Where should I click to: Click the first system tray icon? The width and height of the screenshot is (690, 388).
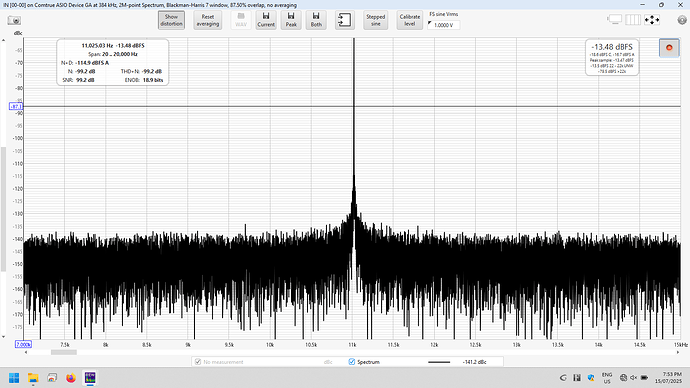563,377
